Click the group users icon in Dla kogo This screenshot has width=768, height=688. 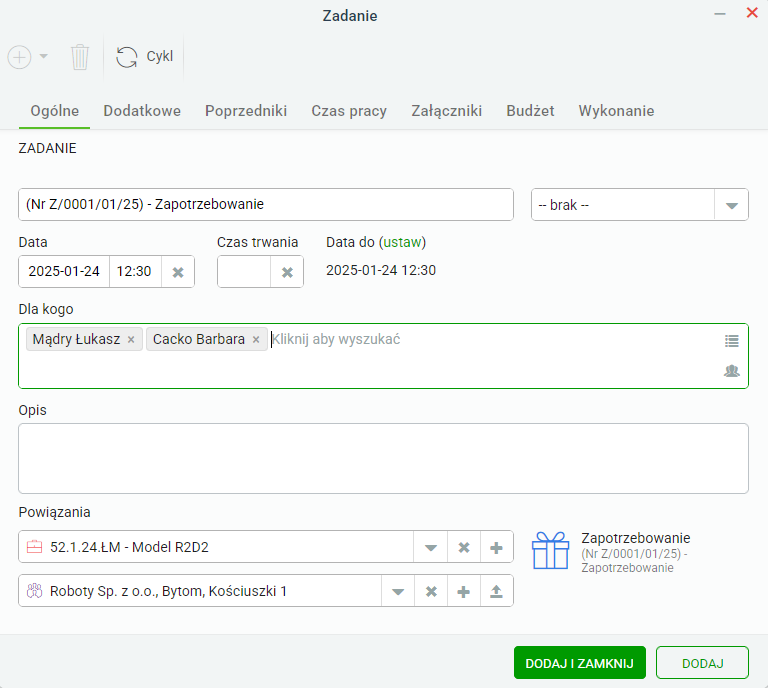(732, 371)
